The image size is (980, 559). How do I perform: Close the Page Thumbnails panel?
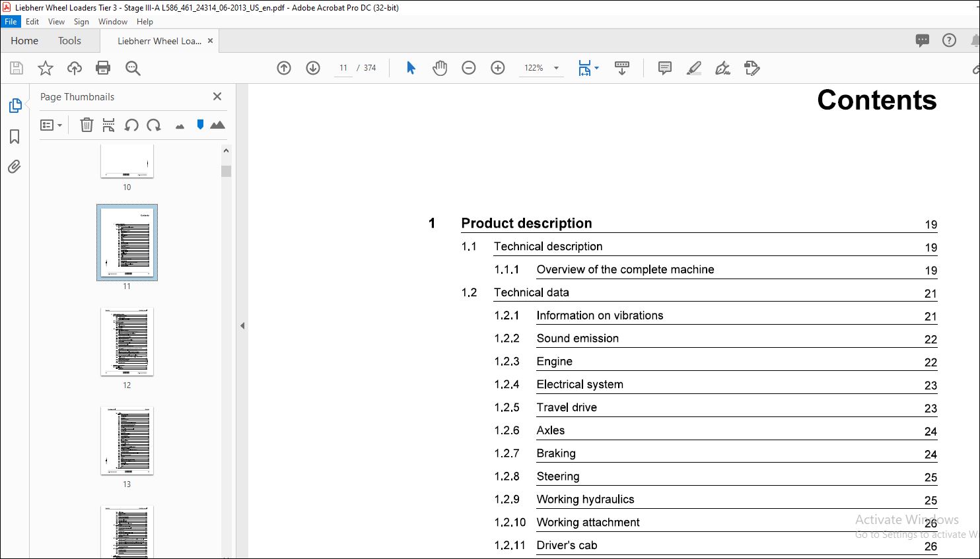(x=217, y=96)
